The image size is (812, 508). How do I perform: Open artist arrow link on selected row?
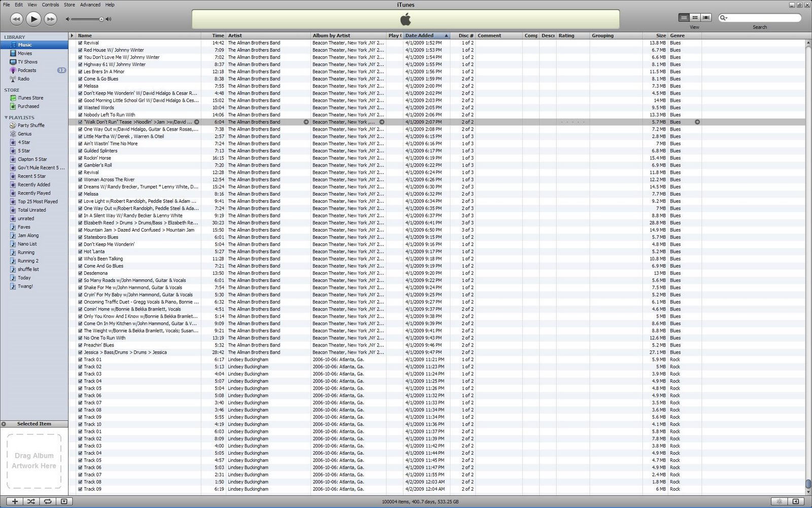(306, 122)
